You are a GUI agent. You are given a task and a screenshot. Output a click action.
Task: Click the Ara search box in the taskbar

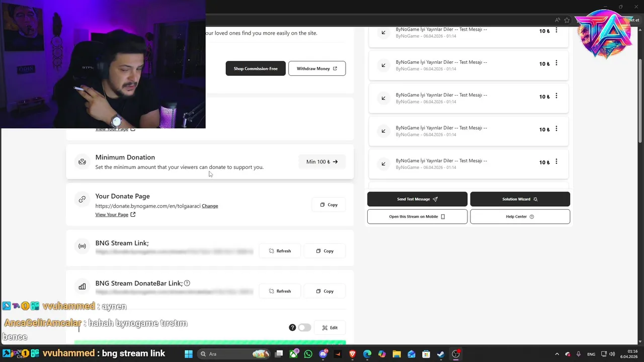(234, 354)
